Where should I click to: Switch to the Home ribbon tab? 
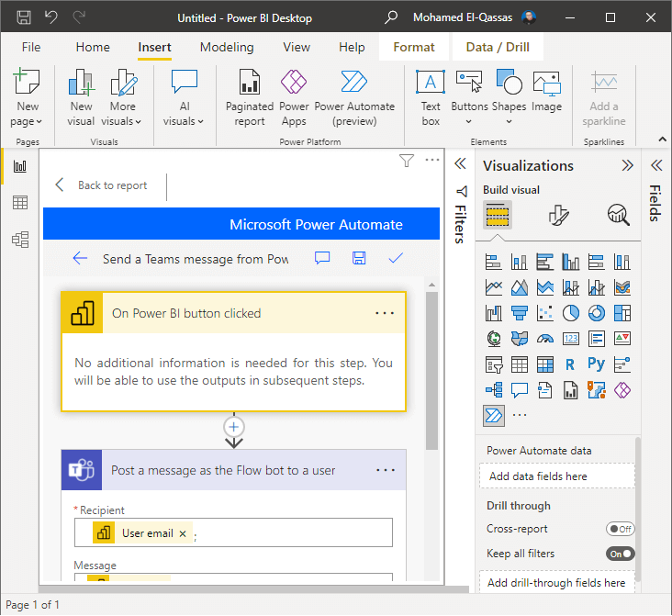click(x=93, y=47)
